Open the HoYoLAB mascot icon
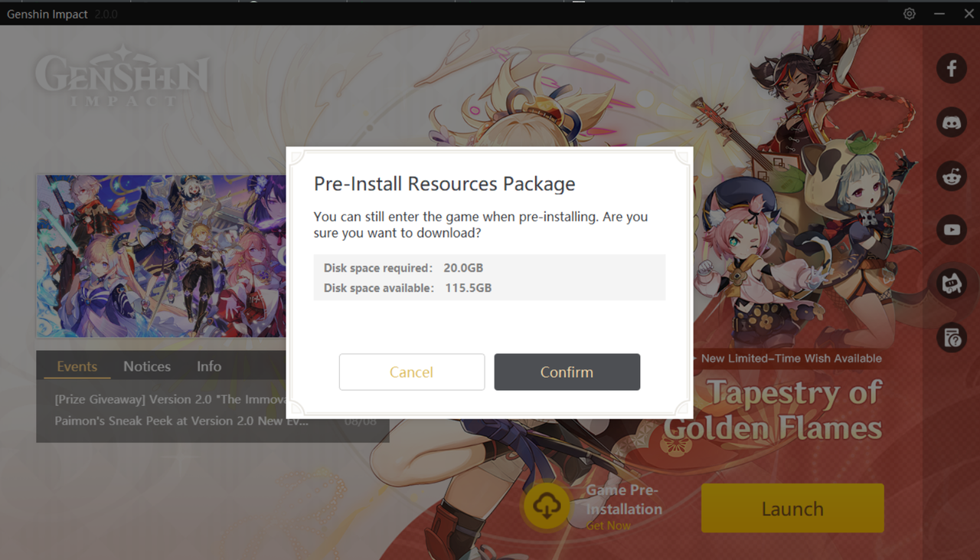The image size is (980, 560). [952, 283]
